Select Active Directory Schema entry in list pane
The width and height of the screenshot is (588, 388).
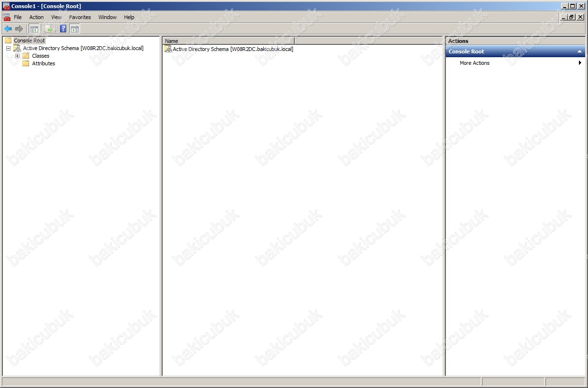233,49
